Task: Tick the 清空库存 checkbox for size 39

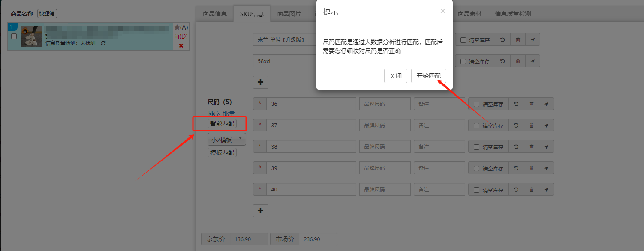Action: tap(476, 168)
